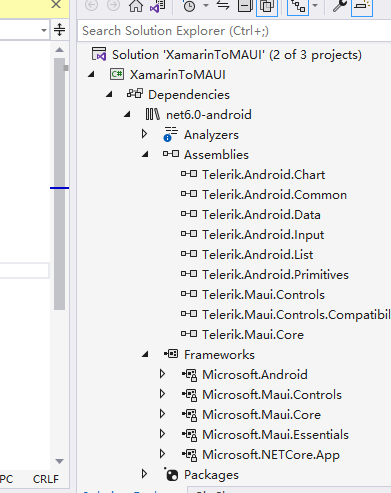Select Telerik.Android.Chart assembly

(263, 175)
